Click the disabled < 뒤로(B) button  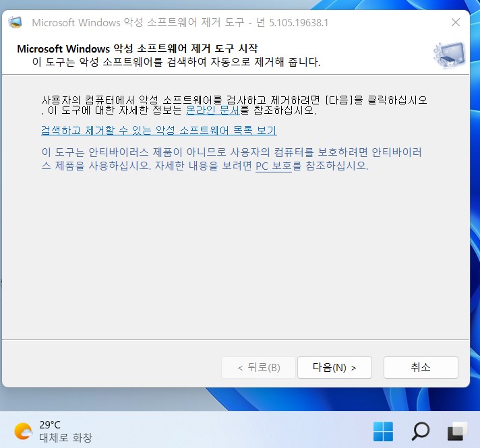258,367
